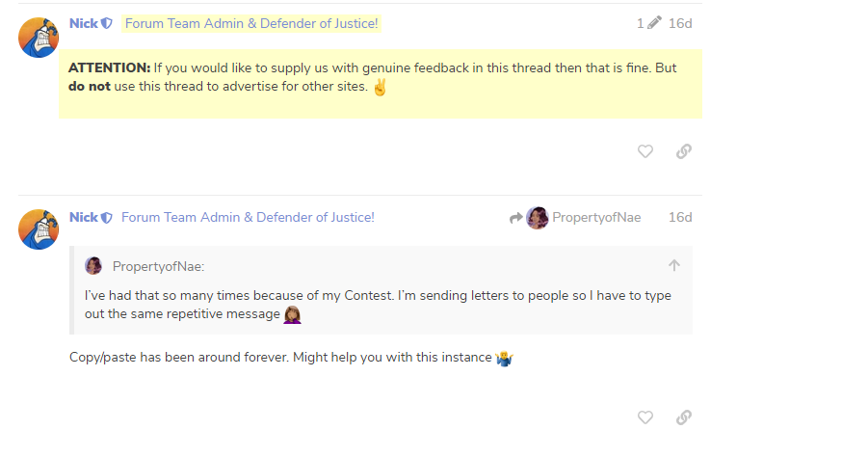Open Nick's username link in Copy/paste reply

83,218
